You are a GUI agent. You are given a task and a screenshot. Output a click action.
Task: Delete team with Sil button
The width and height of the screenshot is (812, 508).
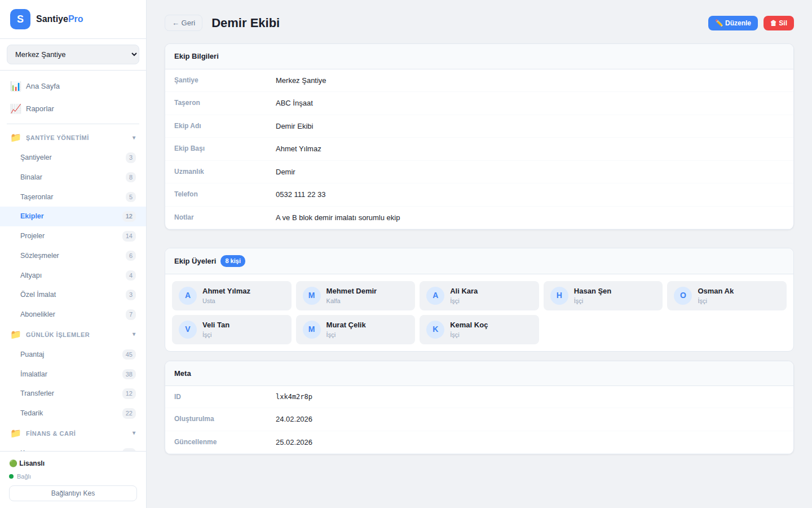778,23
